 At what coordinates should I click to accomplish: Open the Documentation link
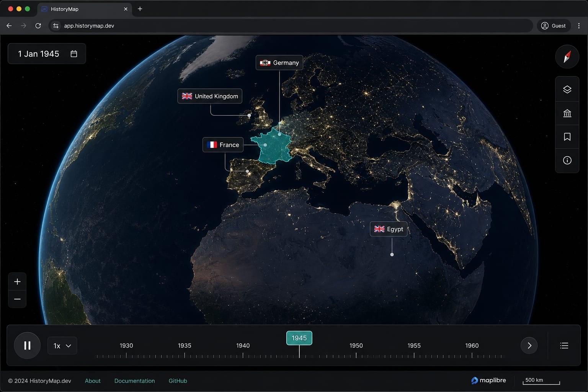click(x=134, y=381)
